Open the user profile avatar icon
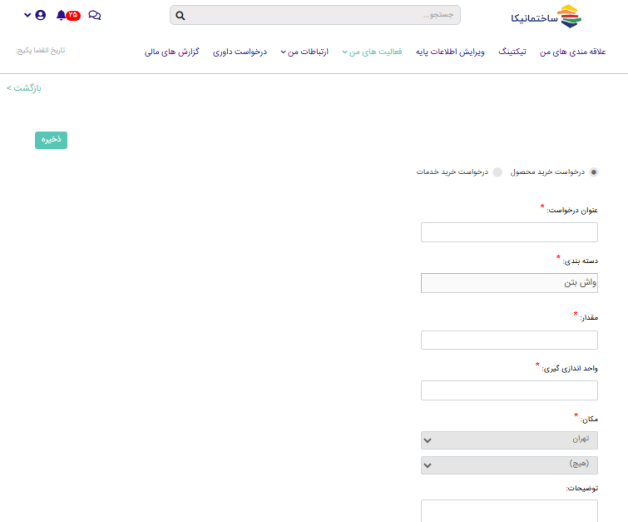 tap(40, 15)
